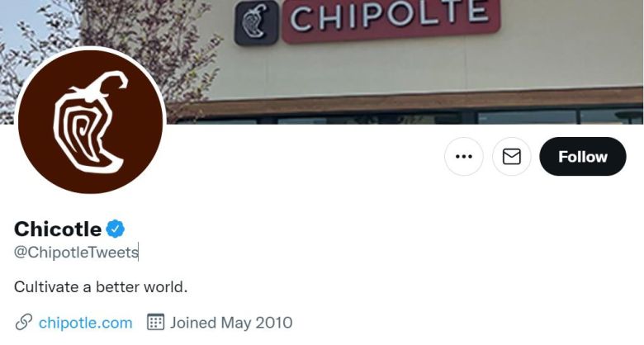Open the round pepper profile picture

[91, 120]
